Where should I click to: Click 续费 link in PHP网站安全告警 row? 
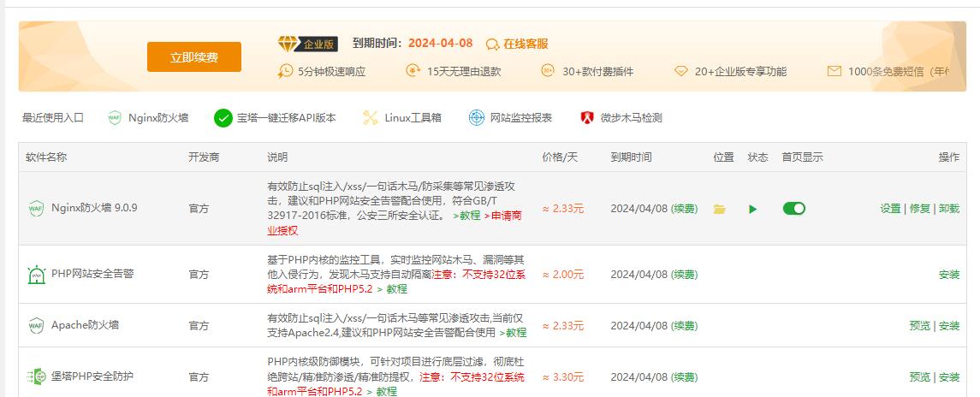click(x=684, y=275)
